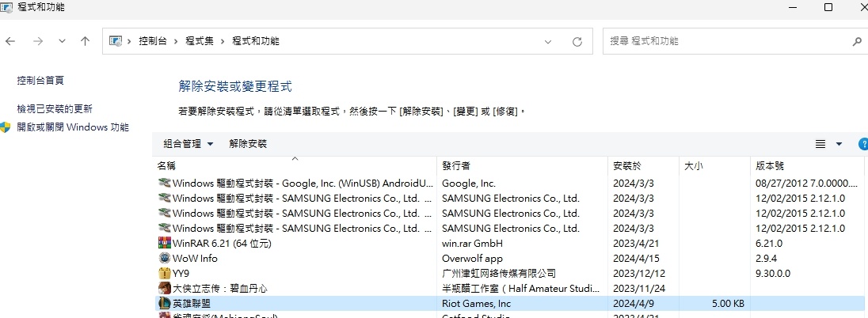
Task: Open the view options dropdown arrow
Action: [x=839, y=144]
